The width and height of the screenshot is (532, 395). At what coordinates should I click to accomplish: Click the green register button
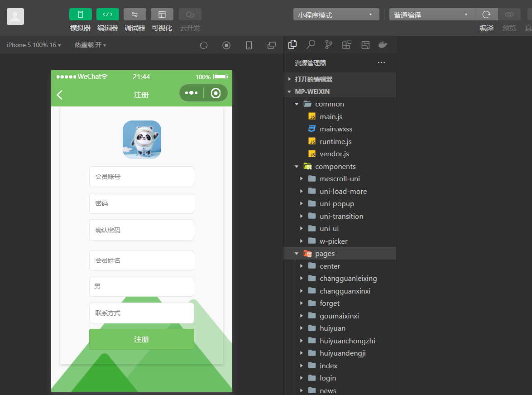(x=142, y=339)
